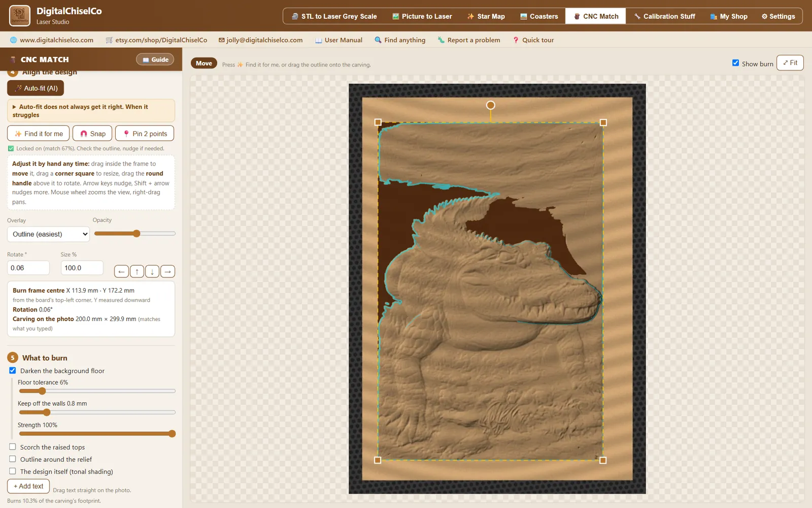Open the User Manual
This screenshot has height=508, width=812.
pyautogui.click(x=339, y=40)
